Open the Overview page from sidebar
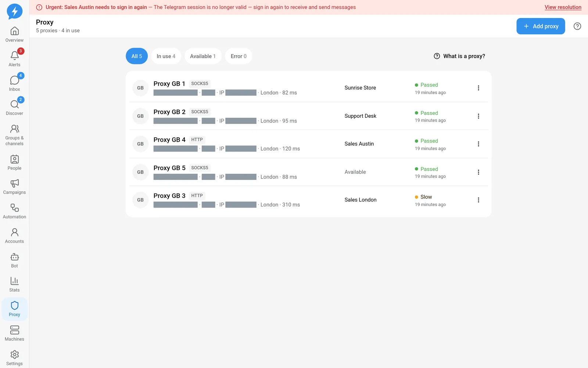Viewport: 588px width, 368px height. tap(14, 35)
